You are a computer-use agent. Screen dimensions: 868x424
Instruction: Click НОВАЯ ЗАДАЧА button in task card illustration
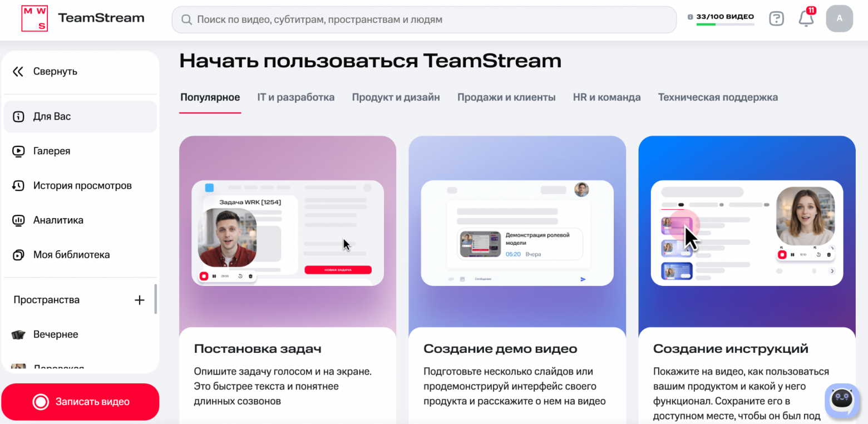click(338, 270)
